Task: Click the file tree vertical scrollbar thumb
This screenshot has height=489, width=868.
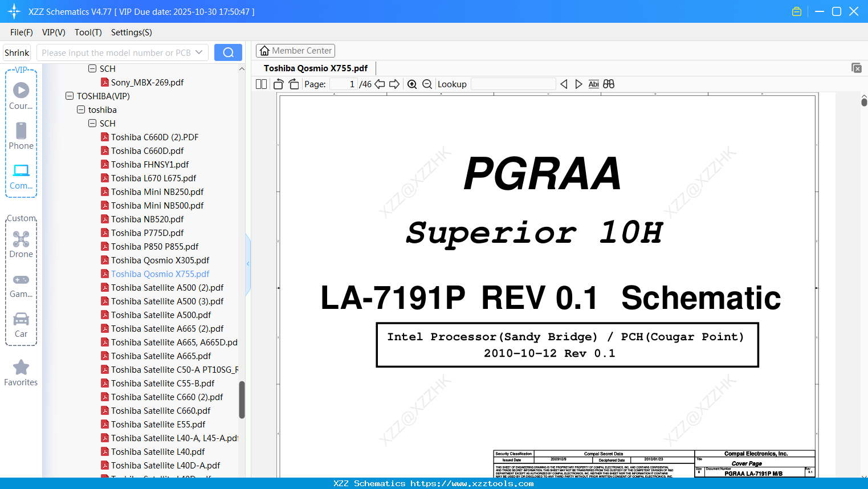Action: (242, 400)
